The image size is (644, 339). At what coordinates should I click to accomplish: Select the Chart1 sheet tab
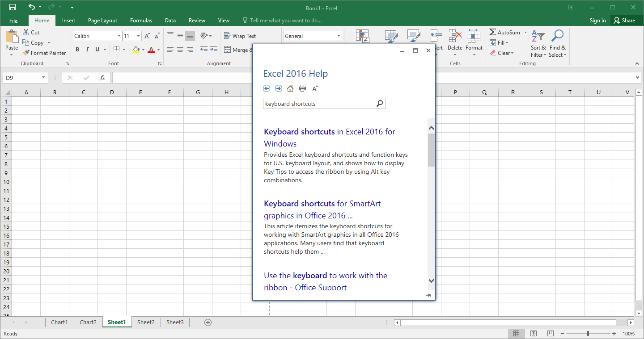(59, 322)
